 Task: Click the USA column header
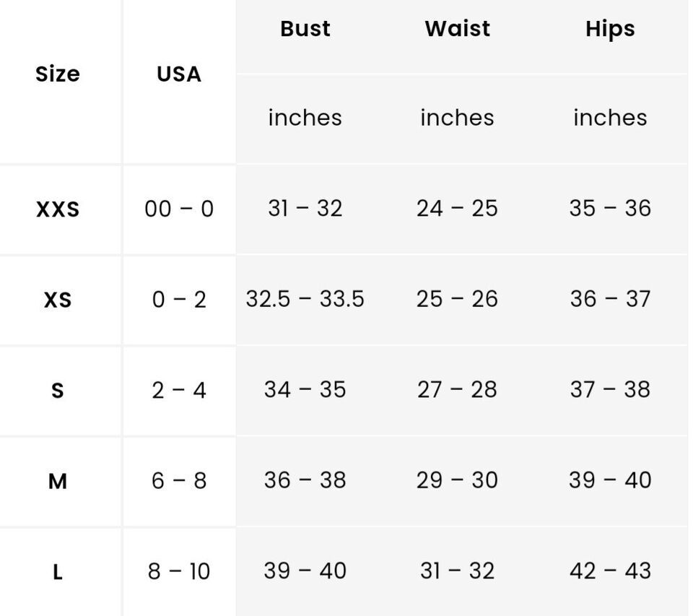(179, 74)
